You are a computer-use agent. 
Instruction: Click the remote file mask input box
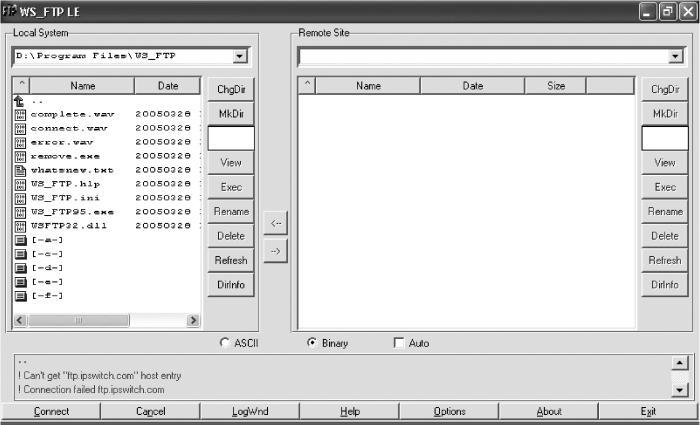(x=665, y=138)
